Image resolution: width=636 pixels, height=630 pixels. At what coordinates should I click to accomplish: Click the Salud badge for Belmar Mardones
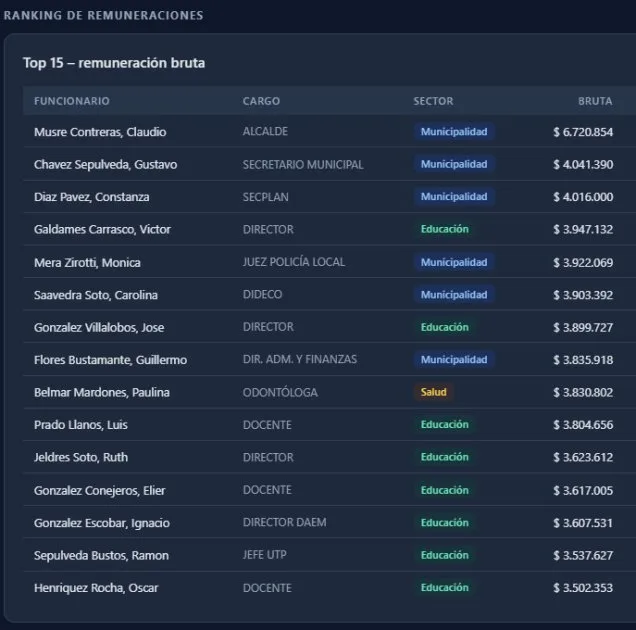(x=434, y=392)
